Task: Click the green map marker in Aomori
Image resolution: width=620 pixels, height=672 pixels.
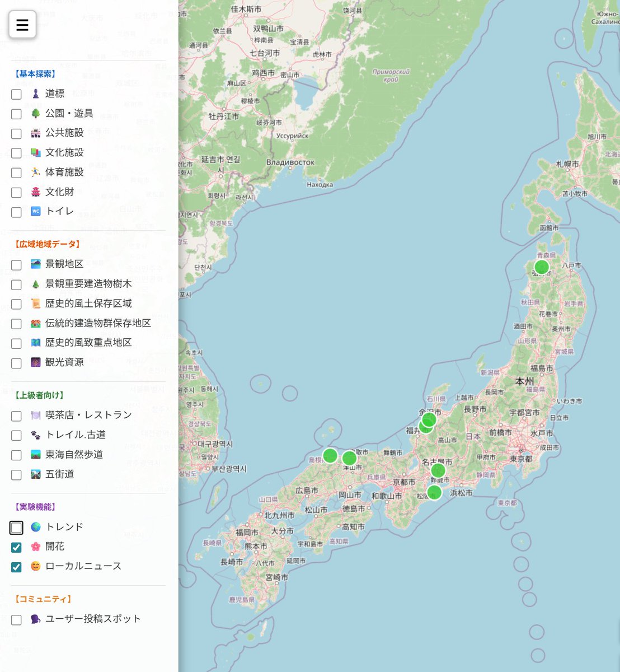Action: pos(542,267)
